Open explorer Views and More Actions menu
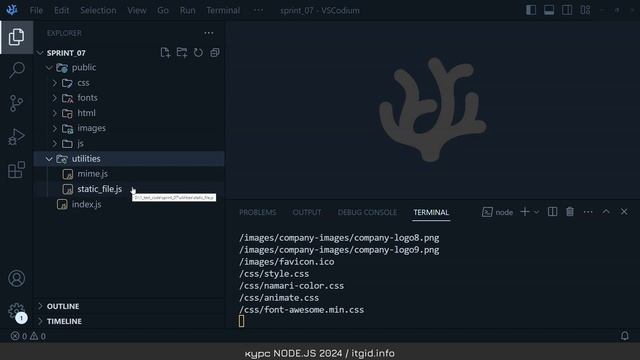 point(209,33)
